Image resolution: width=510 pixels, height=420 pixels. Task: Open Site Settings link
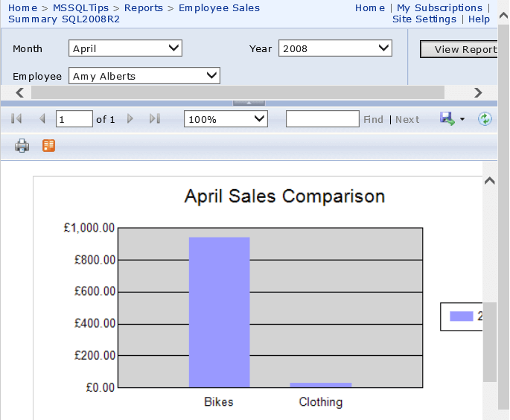(424, 19)
